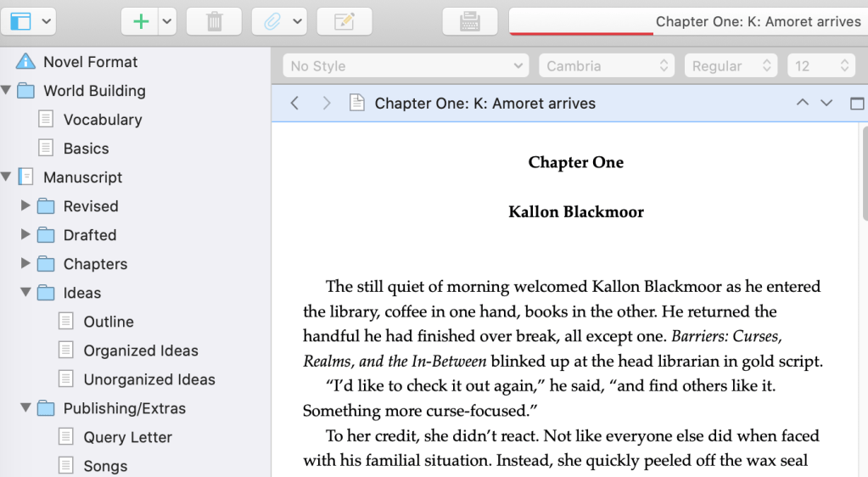Collapse the Ideas folder
The width and height of the screenshot is (868, 477).
25,293
